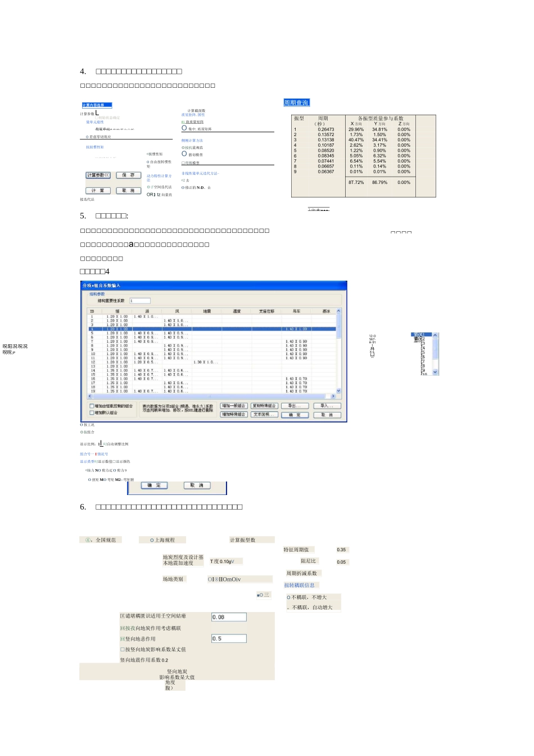Click 确定 below the 弯矩 display options

click(154, 485)
